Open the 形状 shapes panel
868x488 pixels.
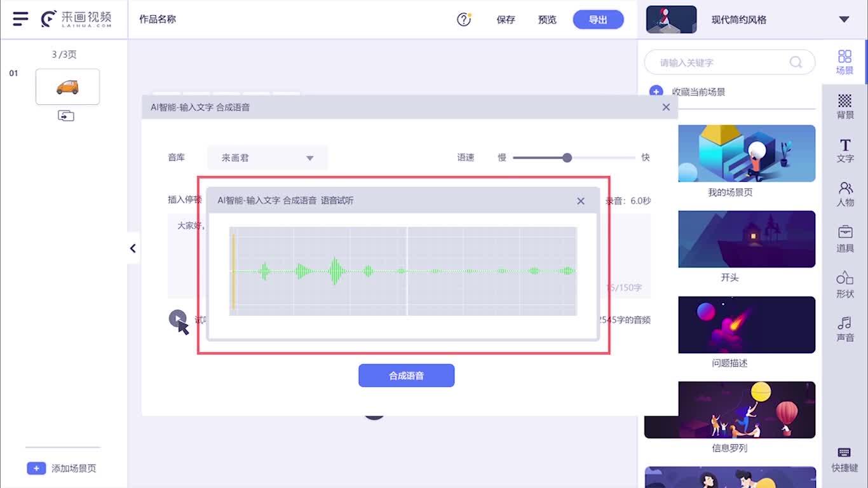pyautogui.click(x=844, y=285)
